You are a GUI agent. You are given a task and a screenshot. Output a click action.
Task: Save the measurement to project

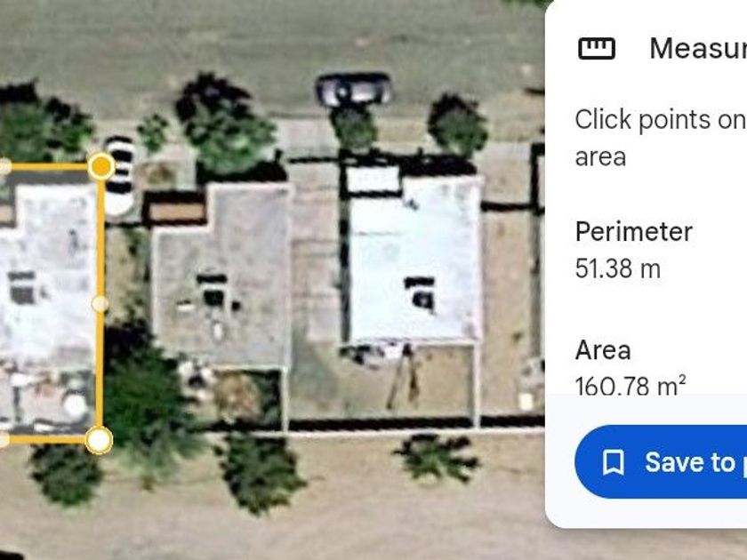click(661, 462)
